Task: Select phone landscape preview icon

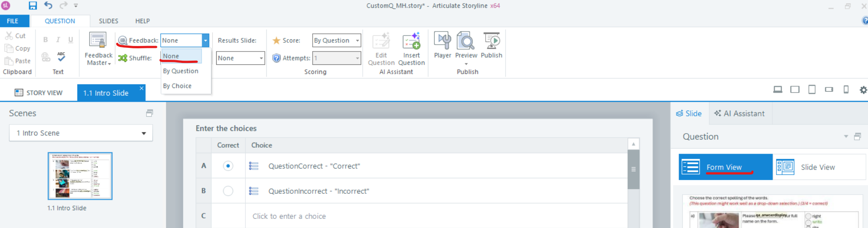Action: 829,89
